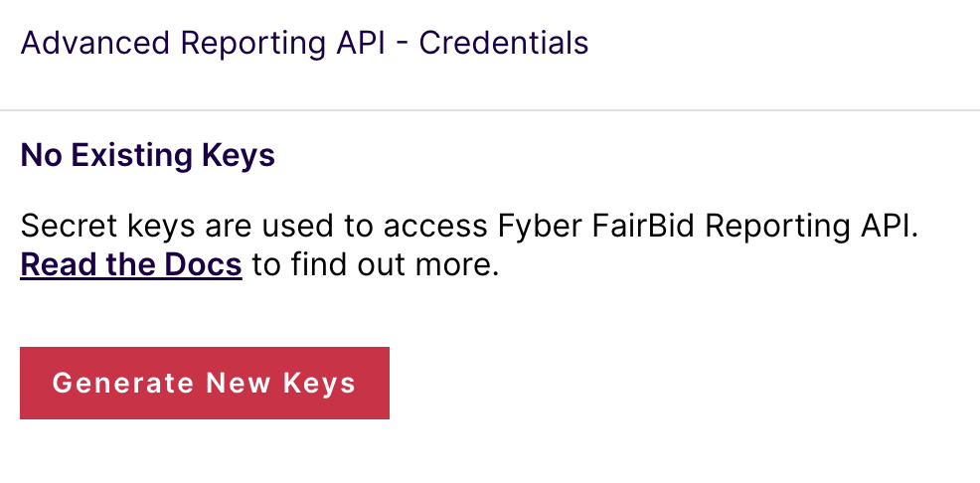This screenshot has width=980, height=483.
Task: Open the Read the Docs link
Action: click(x=131, y=265)
